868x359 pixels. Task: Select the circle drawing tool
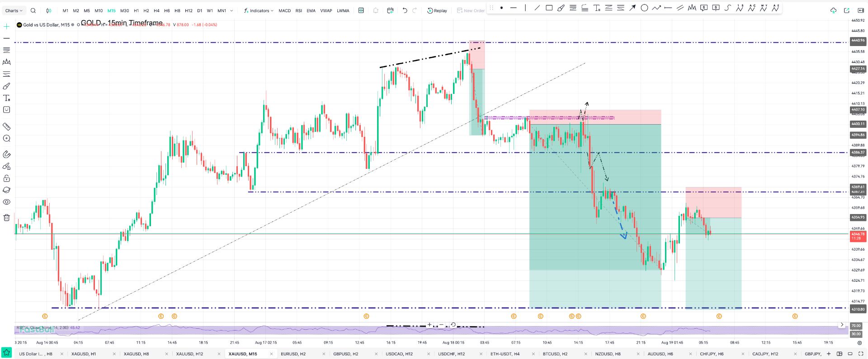644,8
